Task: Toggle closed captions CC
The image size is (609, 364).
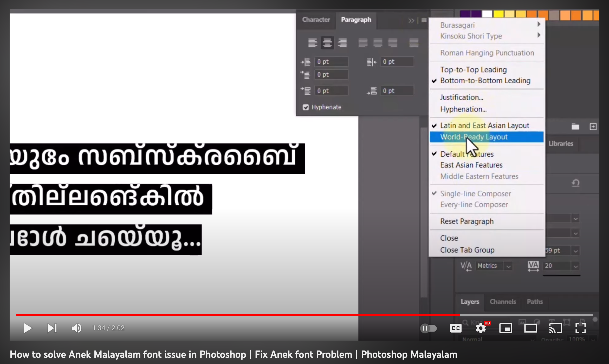Action: [x=456, y=328]
